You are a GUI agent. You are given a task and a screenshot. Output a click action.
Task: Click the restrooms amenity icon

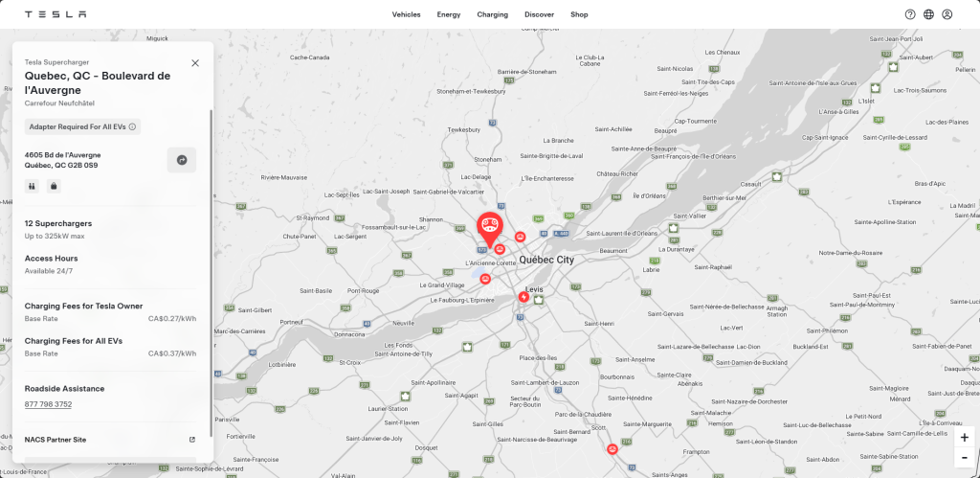(32, 186)
